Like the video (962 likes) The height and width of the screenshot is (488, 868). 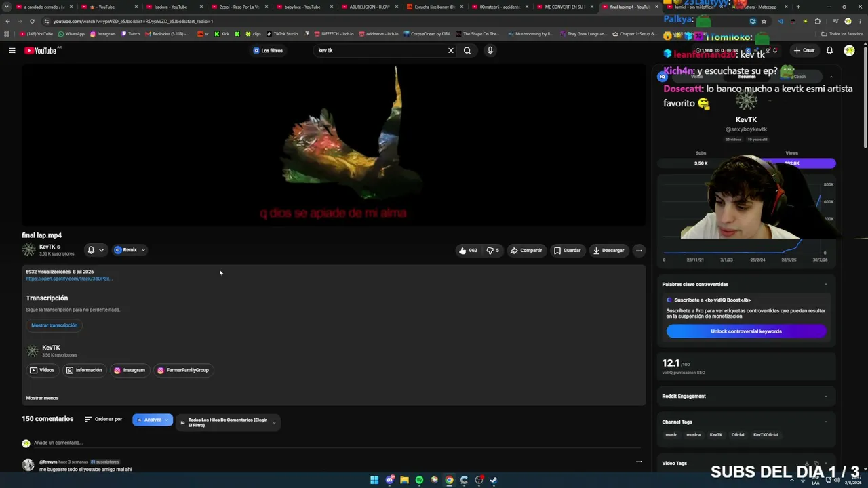[x=468, y=250]
